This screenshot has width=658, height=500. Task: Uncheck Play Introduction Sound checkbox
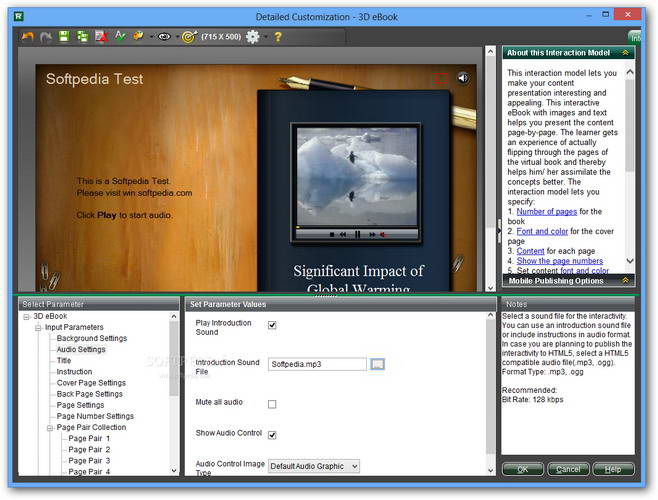[272, 325]
